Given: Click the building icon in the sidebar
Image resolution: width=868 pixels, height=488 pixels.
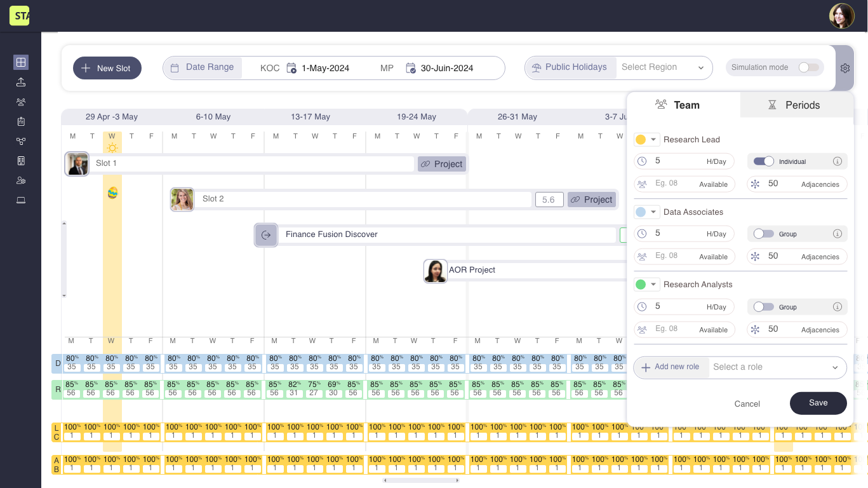Looking at the screenshot, I should [x=21, y=161].
